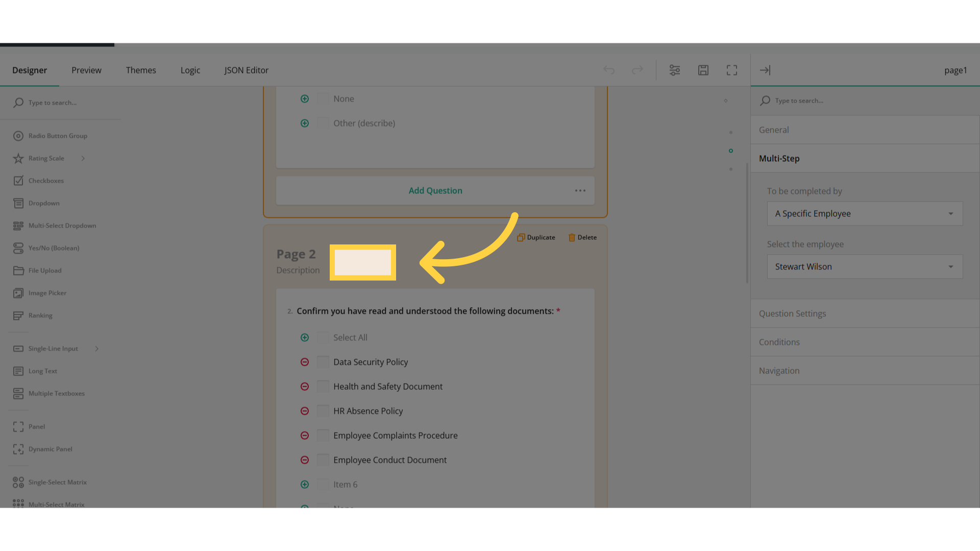Add Image Picker question from toolbox
The image size is (980, 551).
click(40, 293)
